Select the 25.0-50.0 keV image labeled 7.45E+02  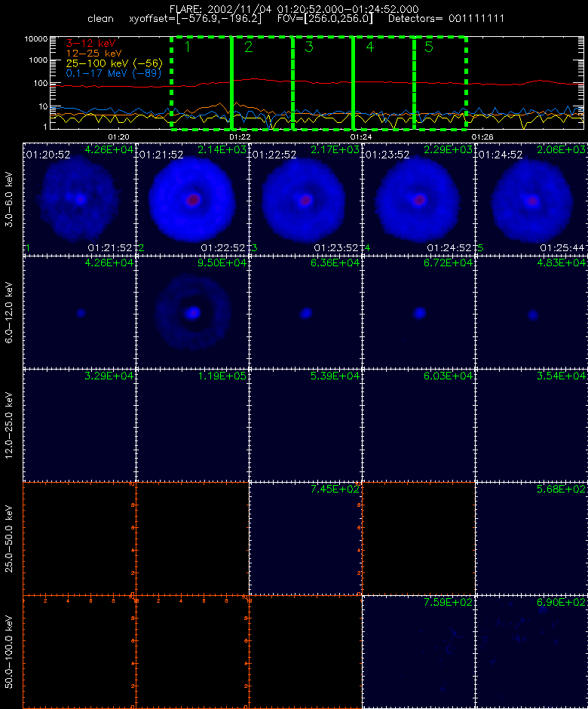click(305, 538)
